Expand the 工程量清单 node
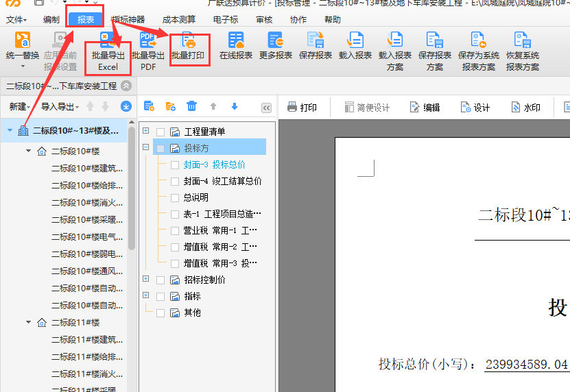This screenshot has height=392, width=570. pyautogui.click(x=146, y=130)
